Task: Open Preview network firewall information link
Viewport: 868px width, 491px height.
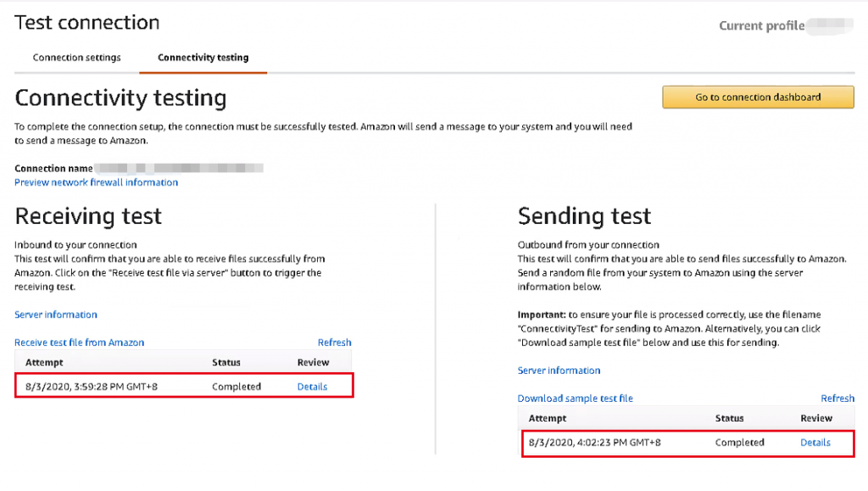Action: [97, 182]
